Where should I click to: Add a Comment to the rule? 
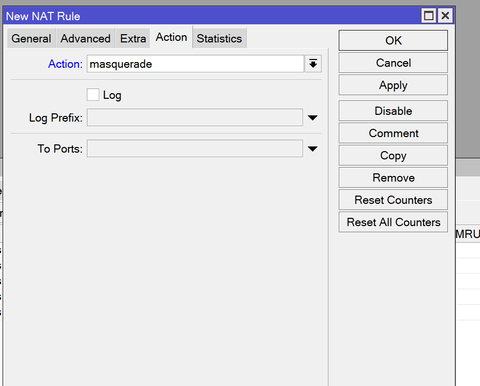click(393, 133)
